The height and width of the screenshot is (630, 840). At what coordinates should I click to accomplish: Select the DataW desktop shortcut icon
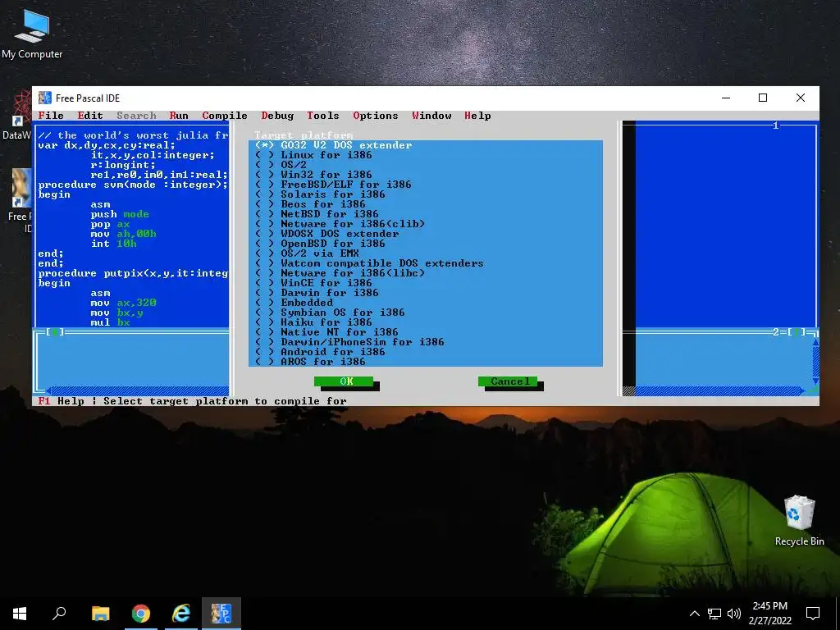pyautogui.click(x=16, y=115)
